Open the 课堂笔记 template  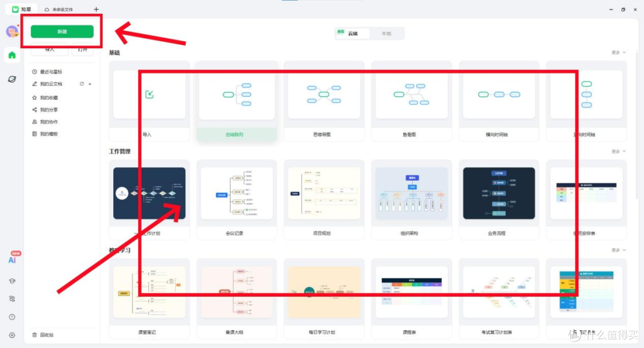[x=150, y=298]
